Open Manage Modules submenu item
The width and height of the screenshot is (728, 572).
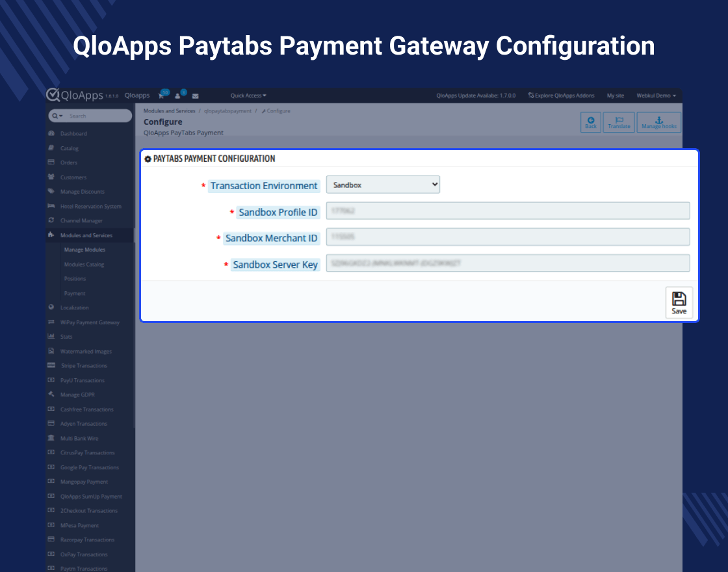pos(84,250)
